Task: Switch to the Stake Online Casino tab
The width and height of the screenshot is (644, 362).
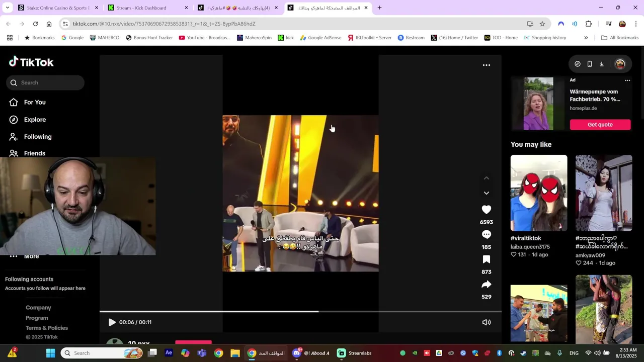Action: click(57, 8)
